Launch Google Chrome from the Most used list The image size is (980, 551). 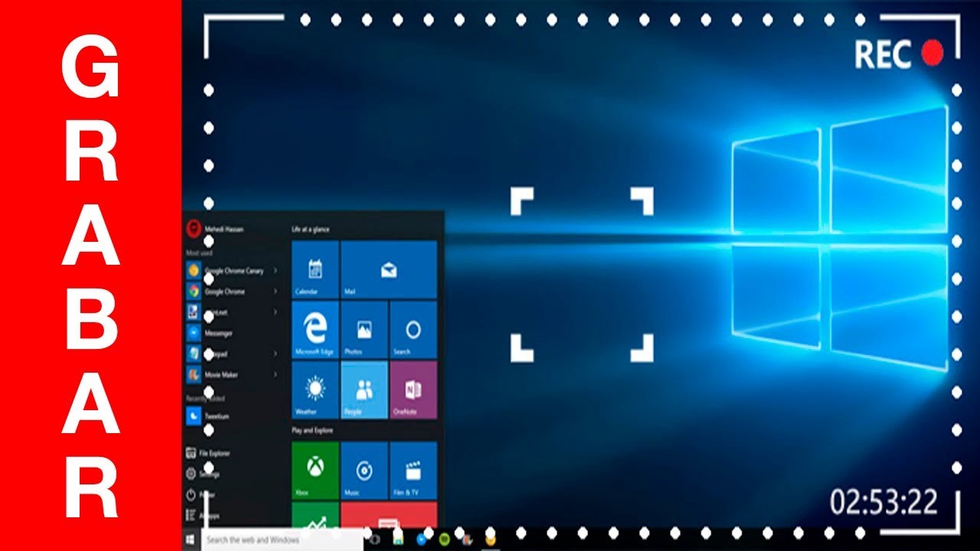(233, 292)
